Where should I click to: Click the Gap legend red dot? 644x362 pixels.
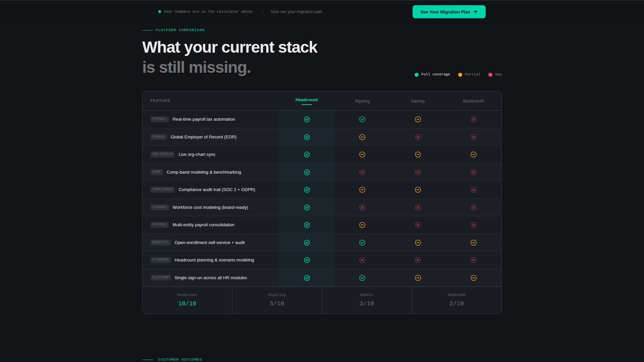pos(490,75)
